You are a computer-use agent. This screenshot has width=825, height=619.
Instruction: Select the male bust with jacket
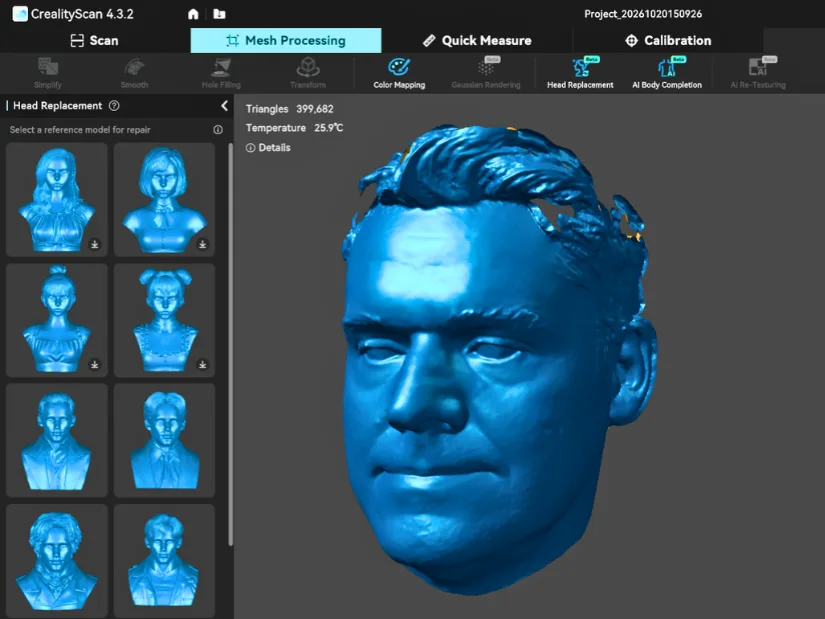pyautogui.click(x=164, y=561)
